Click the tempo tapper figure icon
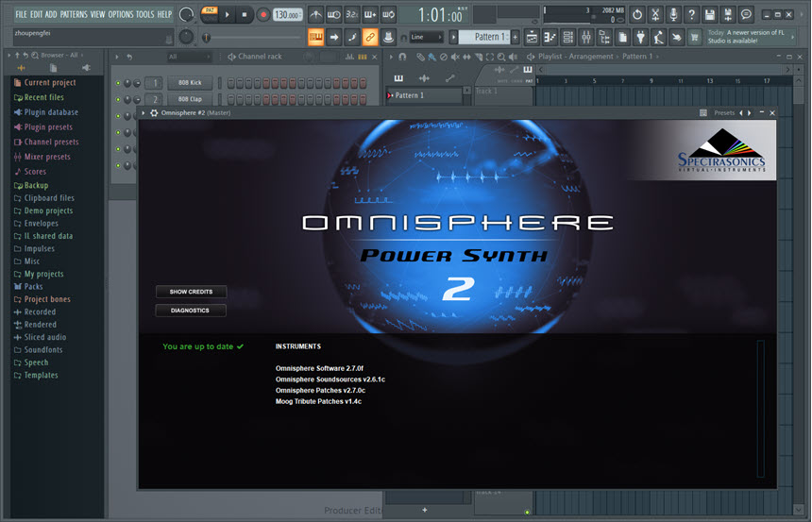This screenshot has width=812, height=522. [x=658, y=37]
